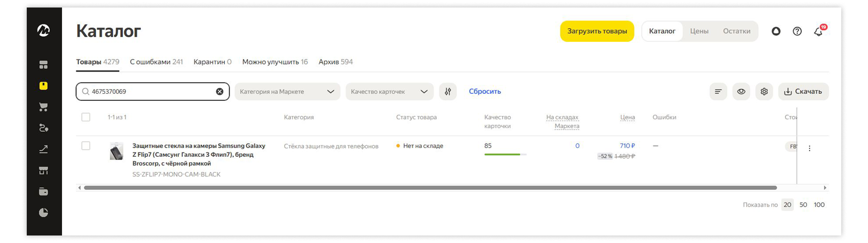
Task: Show 20 items per page
Action: pos(788,205)
